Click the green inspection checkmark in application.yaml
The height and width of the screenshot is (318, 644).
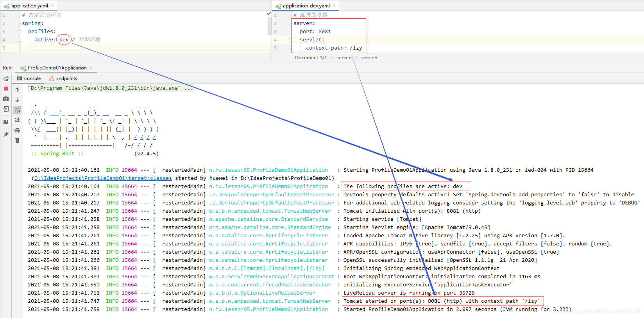pyautogui.click(x=268, y=14)
